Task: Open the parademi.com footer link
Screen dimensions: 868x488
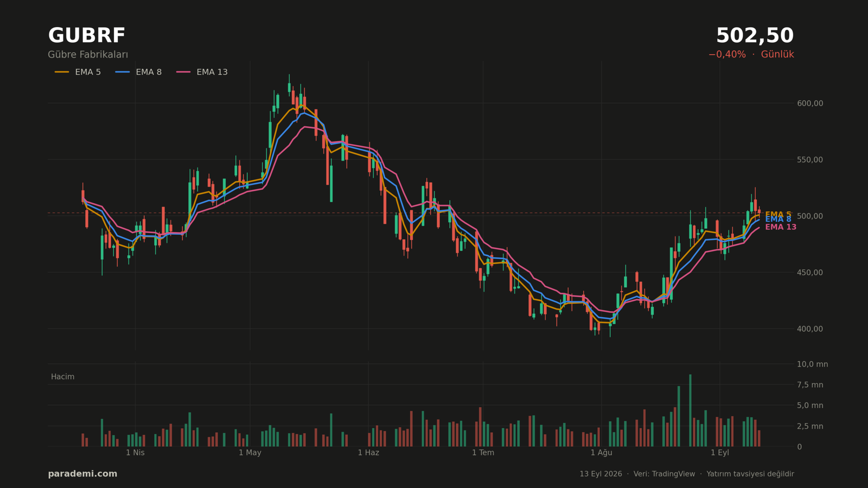Action: coord(82,474)
